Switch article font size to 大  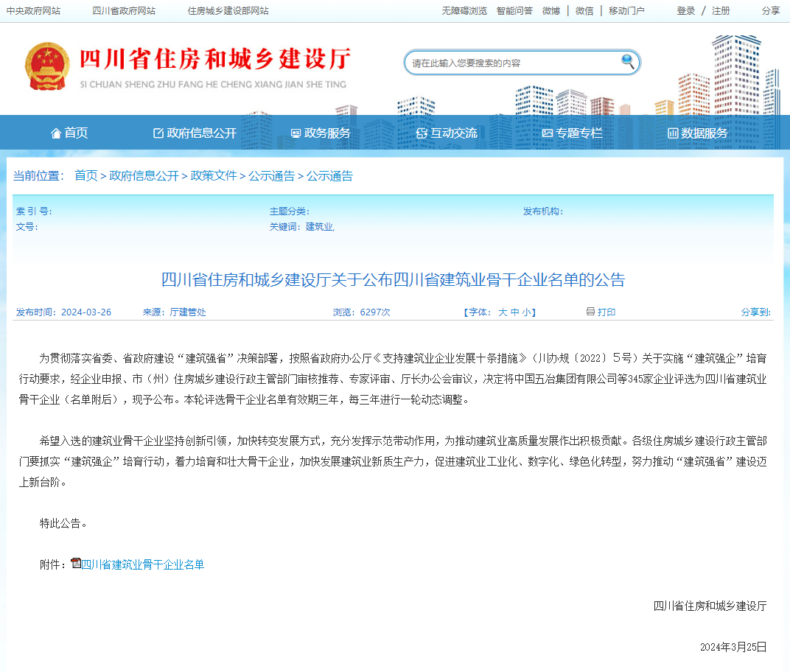[503, 312]
